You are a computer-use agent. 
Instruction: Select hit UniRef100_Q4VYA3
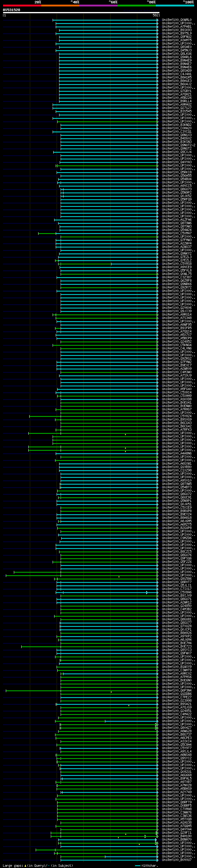tap(177, 162)
